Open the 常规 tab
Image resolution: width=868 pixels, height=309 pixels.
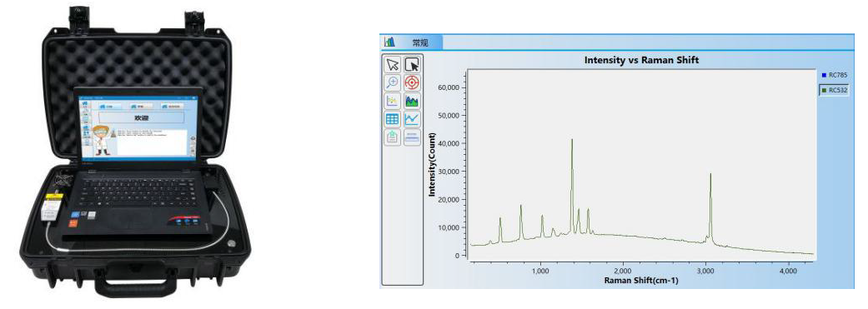pyautogui.click(x=420, y=42)
